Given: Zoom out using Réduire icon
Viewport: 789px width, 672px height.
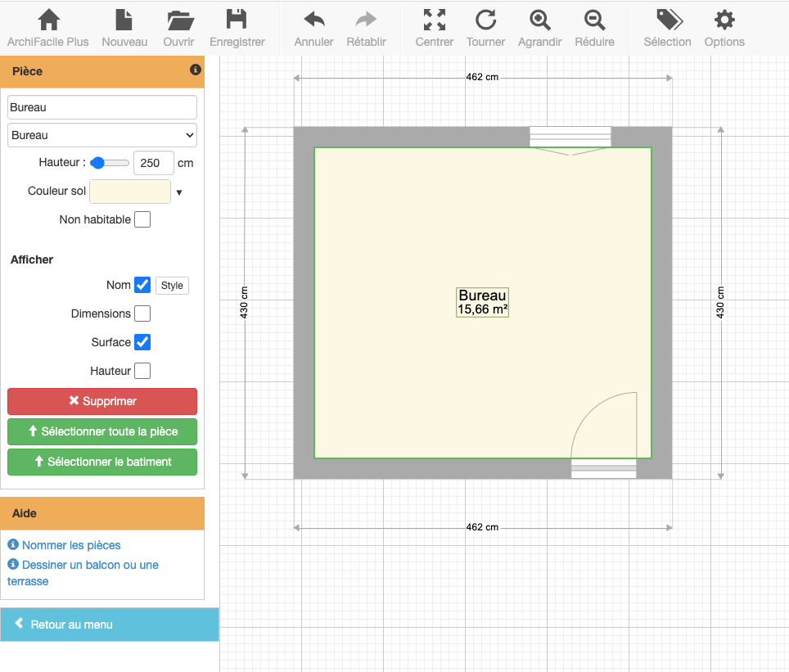Looking at the screenshot, I should click(x=594, y=21).
